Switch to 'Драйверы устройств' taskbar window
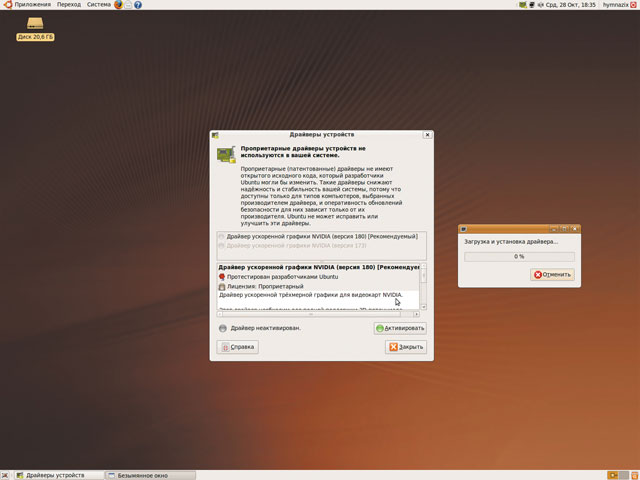Image resolution: width=640 pixels, height=480 pixels. 59,475
